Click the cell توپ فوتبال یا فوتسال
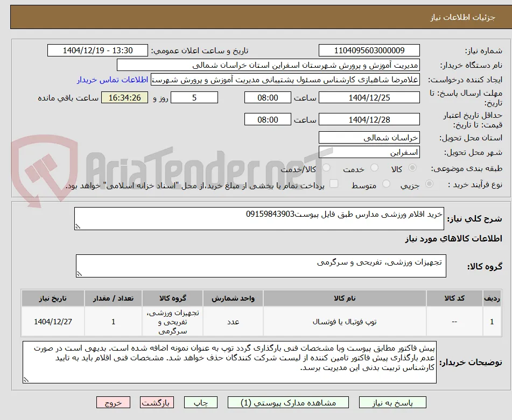This screenshot has height=420, width=512. (345, 322)
